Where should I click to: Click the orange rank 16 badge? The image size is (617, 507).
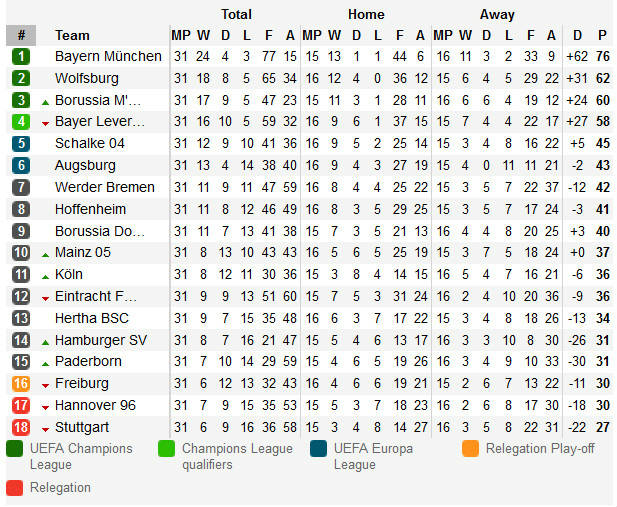click(21, 384)
